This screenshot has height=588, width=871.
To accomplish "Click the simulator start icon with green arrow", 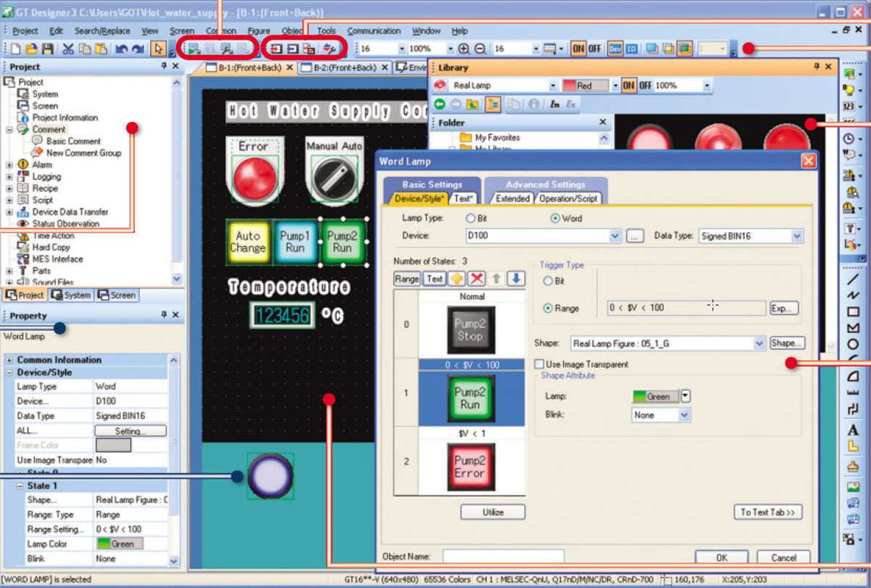I will pos(194,49).
